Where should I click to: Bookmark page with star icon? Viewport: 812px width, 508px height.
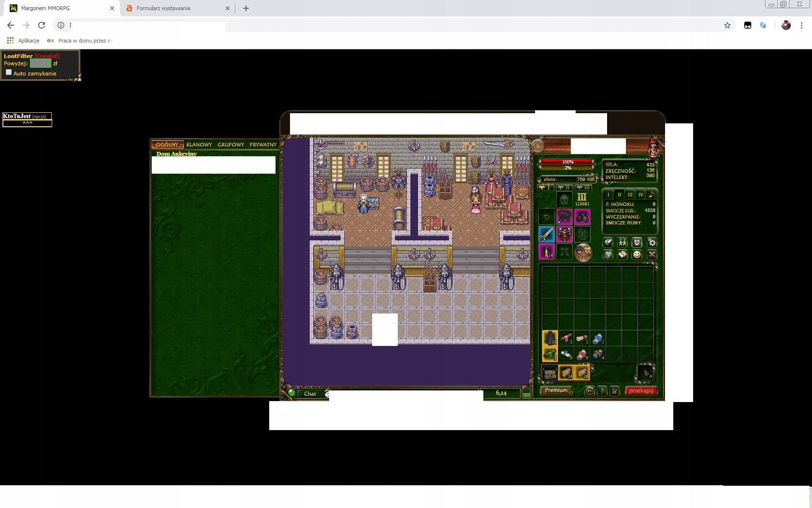[x=727, y=25]
